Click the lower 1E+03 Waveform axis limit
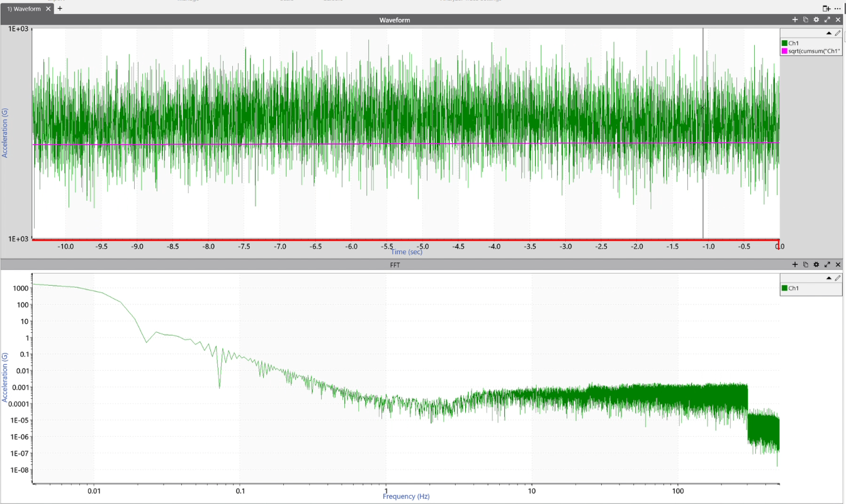The image size is (846, 504). (x=18, y=238)
